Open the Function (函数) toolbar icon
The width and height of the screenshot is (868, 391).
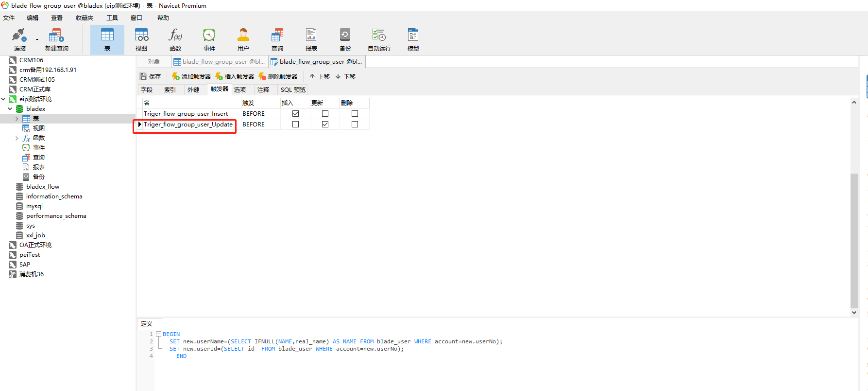175,39
